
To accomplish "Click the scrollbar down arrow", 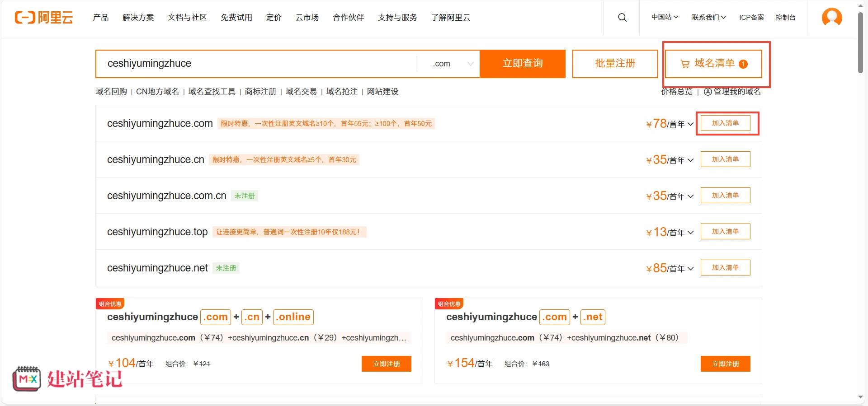I will (x=861, y=397).
